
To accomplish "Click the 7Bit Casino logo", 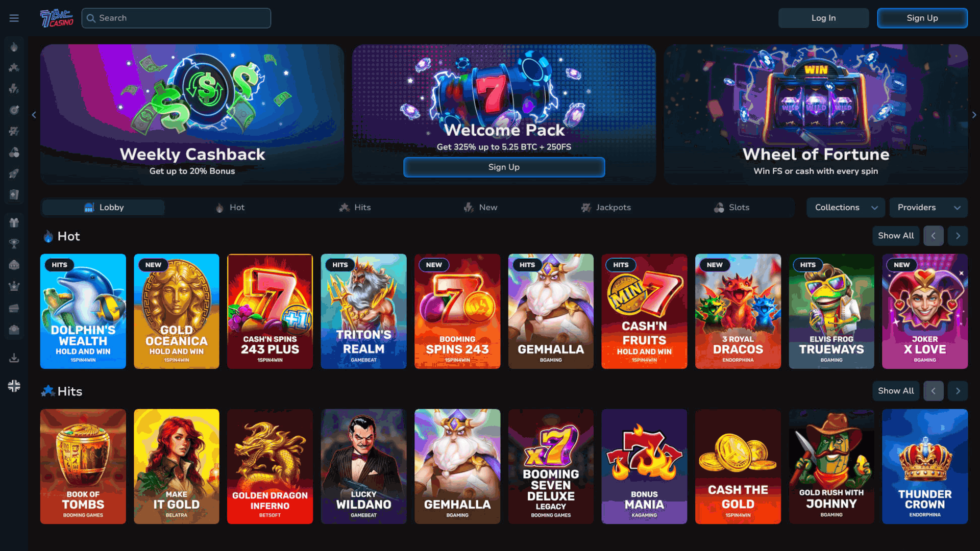I will click(x=57, y=18).
